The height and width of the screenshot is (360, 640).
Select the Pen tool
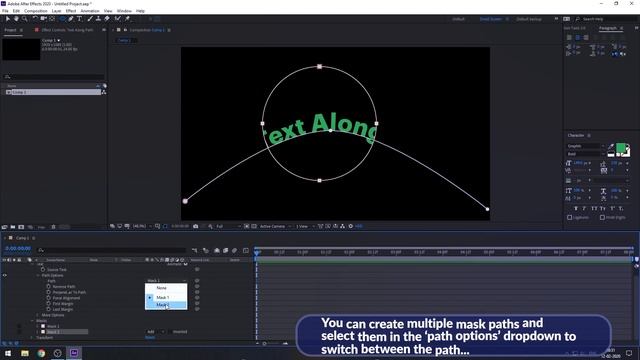tap(71, 19)
